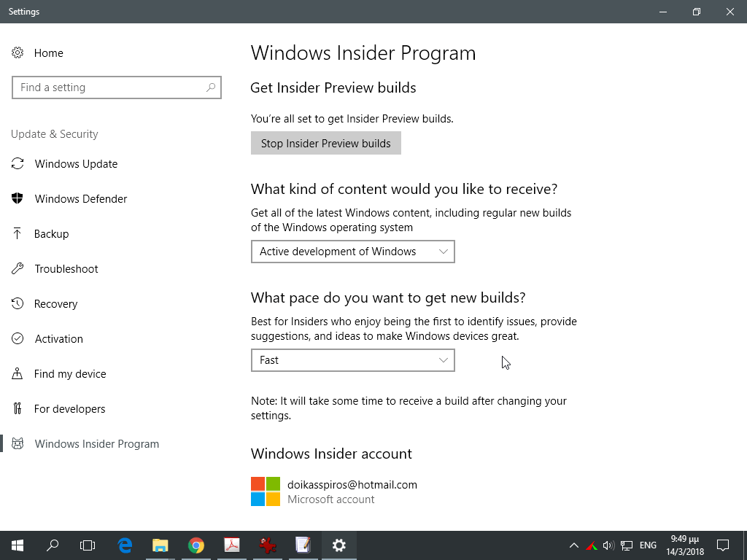The height and width of the screenshot is (560, 747).
Task: Click the Windows Insider Program cat icon
Action: click(x=18, y=444)
